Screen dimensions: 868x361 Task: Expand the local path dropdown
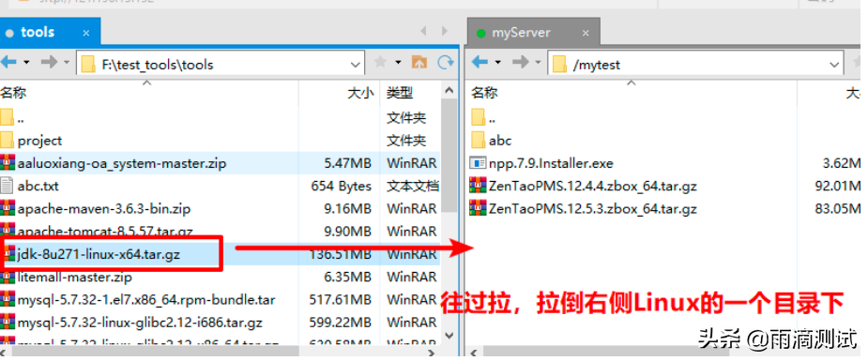356,64
